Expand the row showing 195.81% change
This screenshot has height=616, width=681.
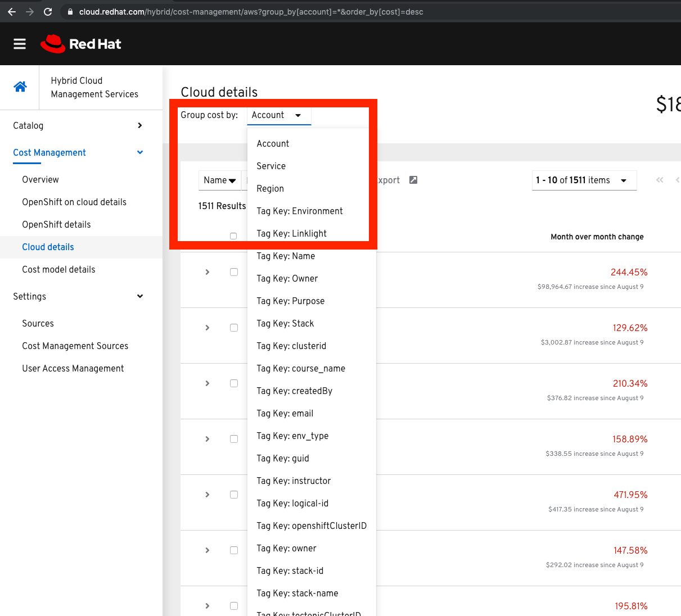208,606
